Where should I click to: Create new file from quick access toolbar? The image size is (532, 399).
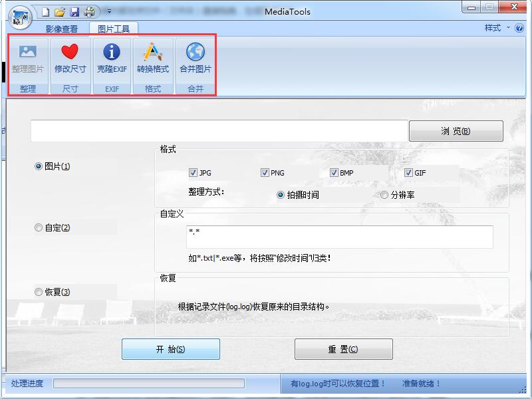46,12
